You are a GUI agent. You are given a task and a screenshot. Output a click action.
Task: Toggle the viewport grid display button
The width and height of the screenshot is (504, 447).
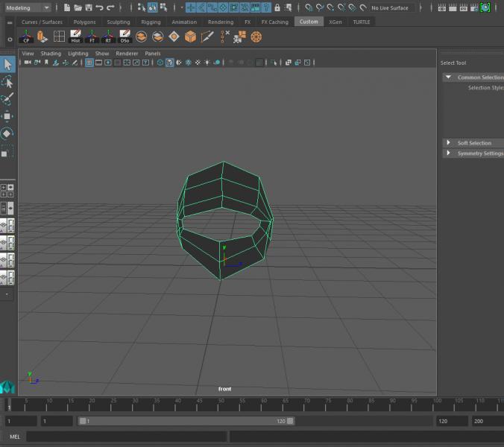click(89, 63)
